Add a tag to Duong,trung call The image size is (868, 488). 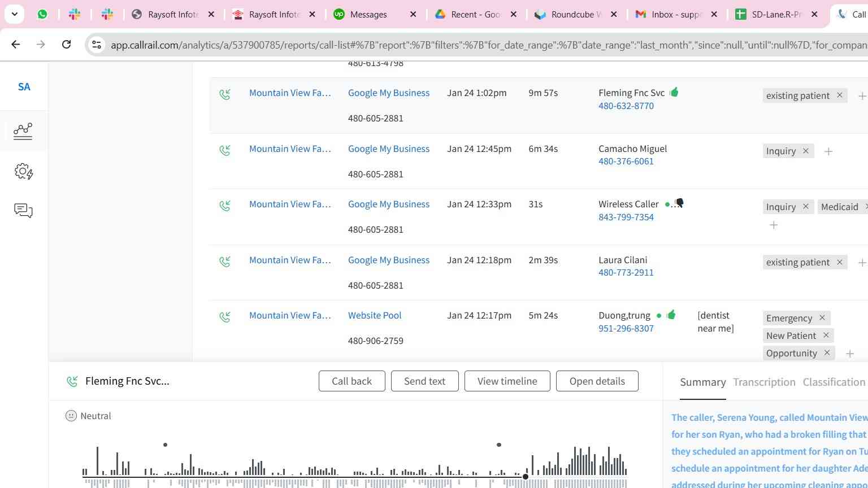tap(849, 354)
